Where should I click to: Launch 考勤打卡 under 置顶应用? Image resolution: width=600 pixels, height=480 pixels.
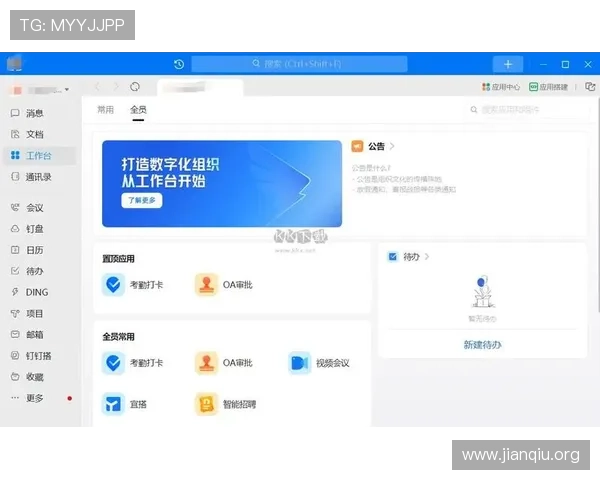132,285
